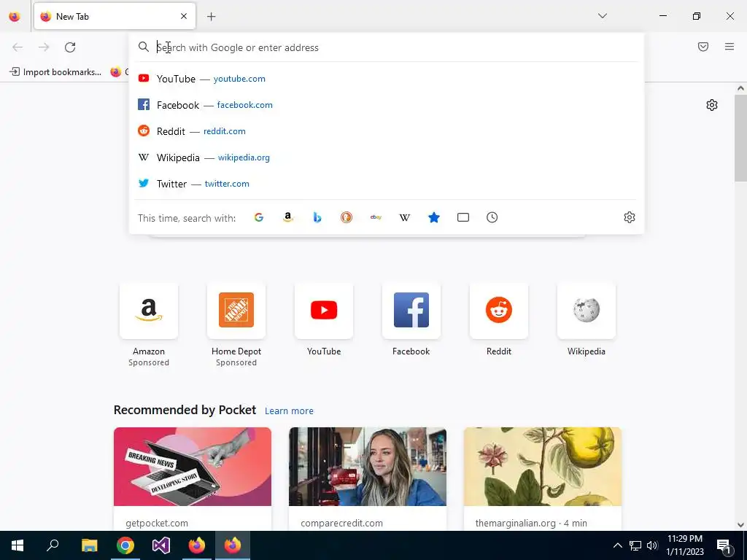Open File Explorer from taskbar

click(x=89, y=545)
